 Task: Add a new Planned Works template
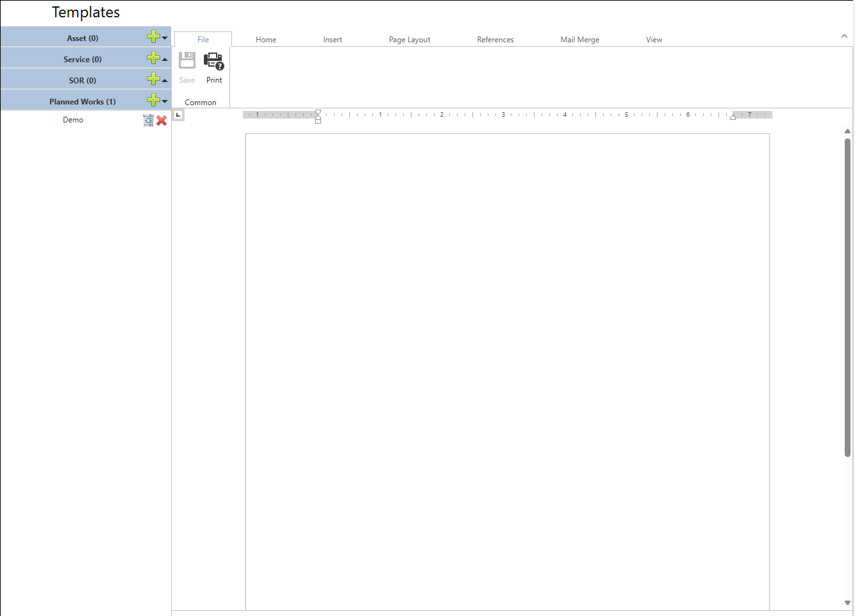153,101
